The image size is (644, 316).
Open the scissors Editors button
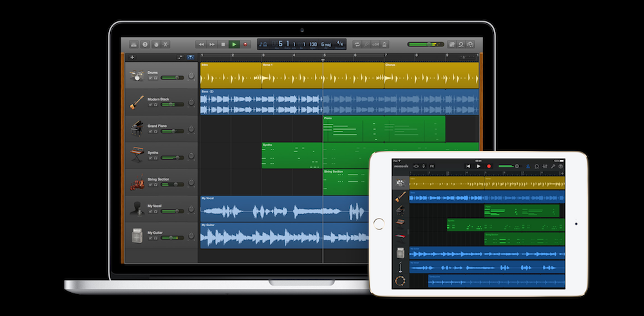(166, 44)
